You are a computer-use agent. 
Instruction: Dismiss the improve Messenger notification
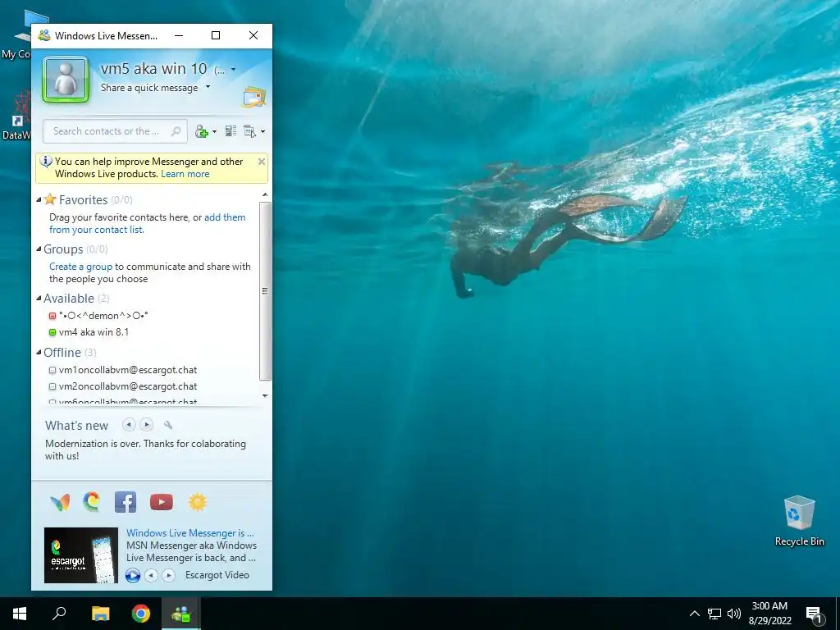(x=262, y=162)
